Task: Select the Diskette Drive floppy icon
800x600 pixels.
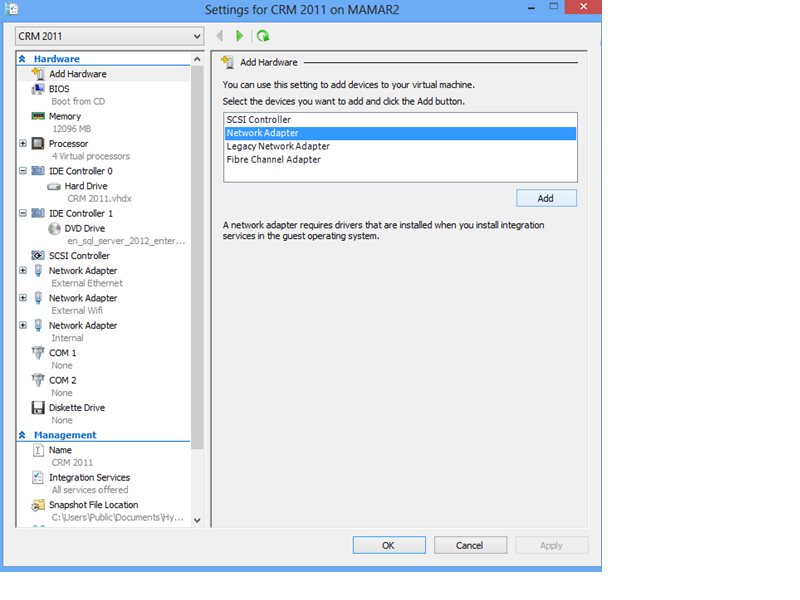Action: [x=38, y=407]
